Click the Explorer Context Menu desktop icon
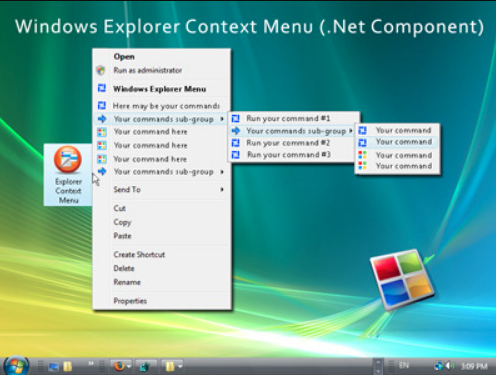The image size is (496, 375). click(68, 175)
